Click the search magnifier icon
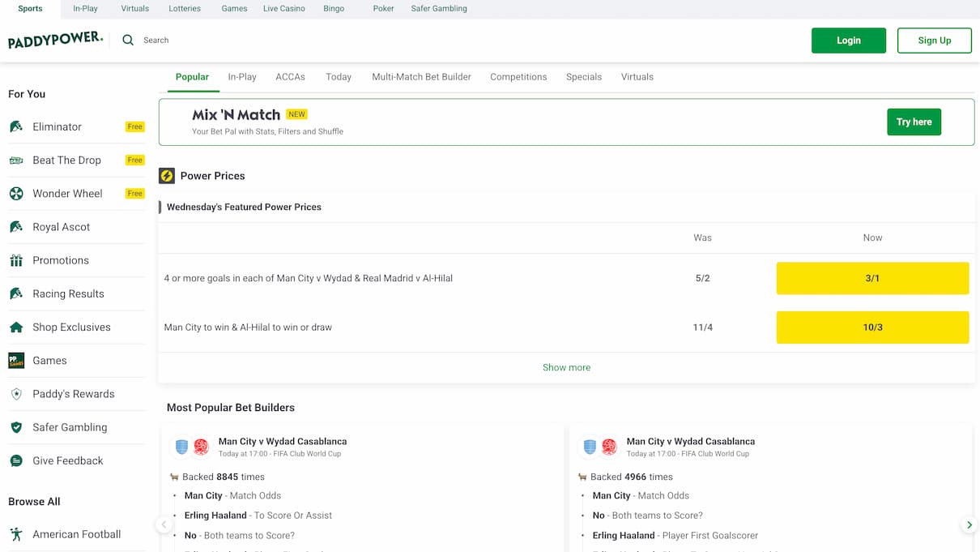 point(128,40)
